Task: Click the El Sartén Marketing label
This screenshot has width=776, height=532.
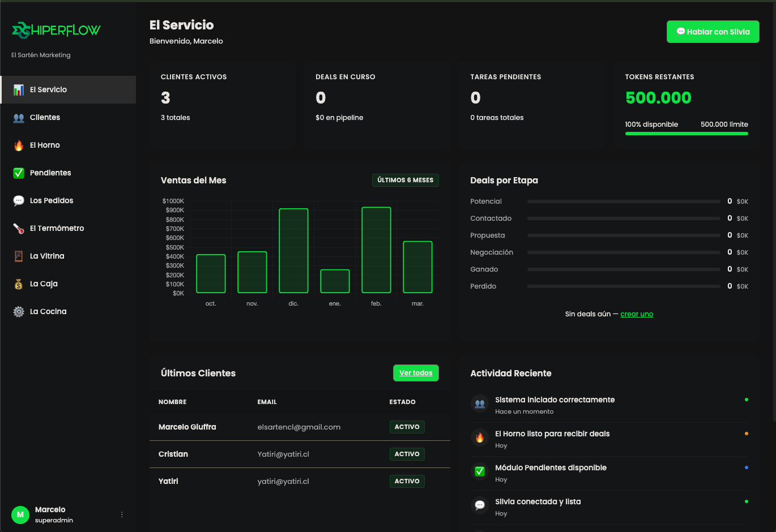Action: (x=41, y=55)
